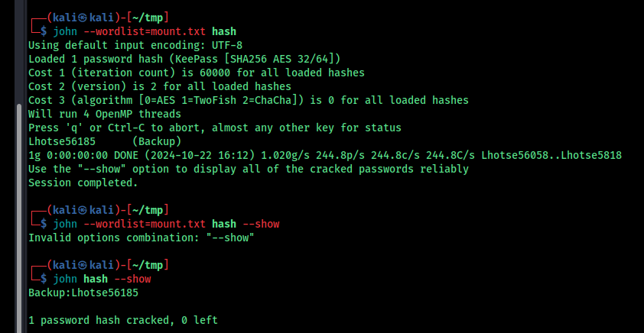Click the 'hash' argument in the first command

click(x=224, y=31)
